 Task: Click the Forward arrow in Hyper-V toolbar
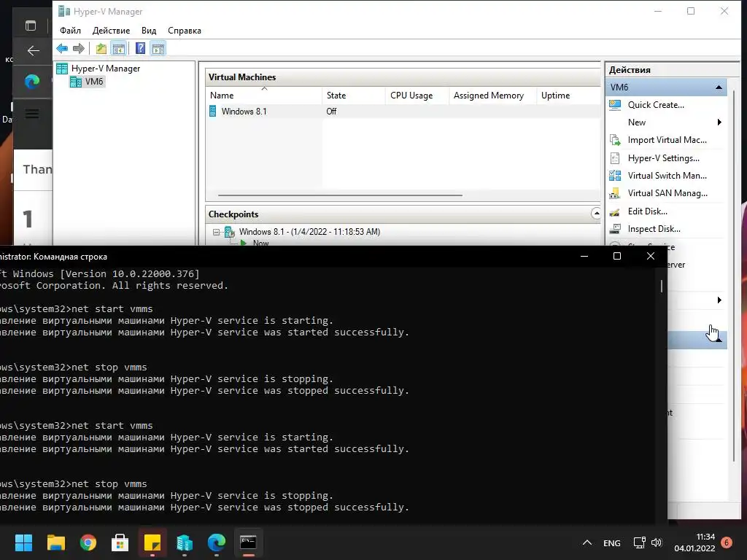pyautogui.click(x=79, y=48)
